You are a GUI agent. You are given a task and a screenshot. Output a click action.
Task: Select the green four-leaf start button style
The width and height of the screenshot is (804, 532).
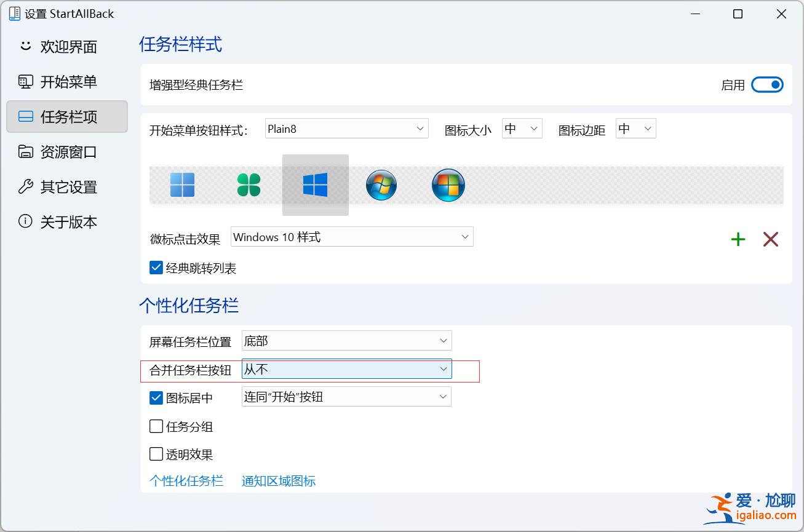coord(248,185)
